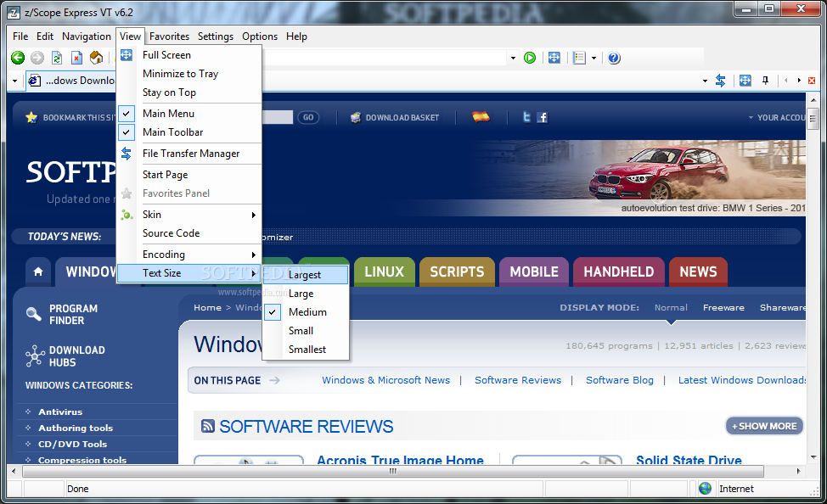Click the red close tab icon
Screen dimensions: 827x504
tap(812, 81)
